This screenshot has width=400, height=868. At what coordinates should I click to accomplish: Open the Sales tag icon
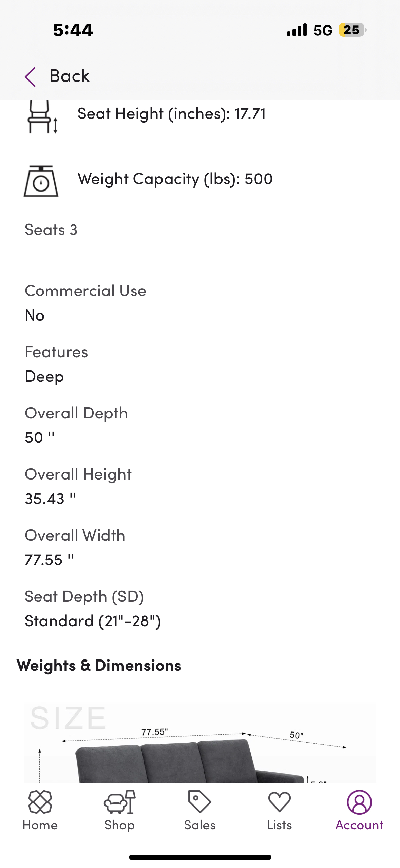199,802
